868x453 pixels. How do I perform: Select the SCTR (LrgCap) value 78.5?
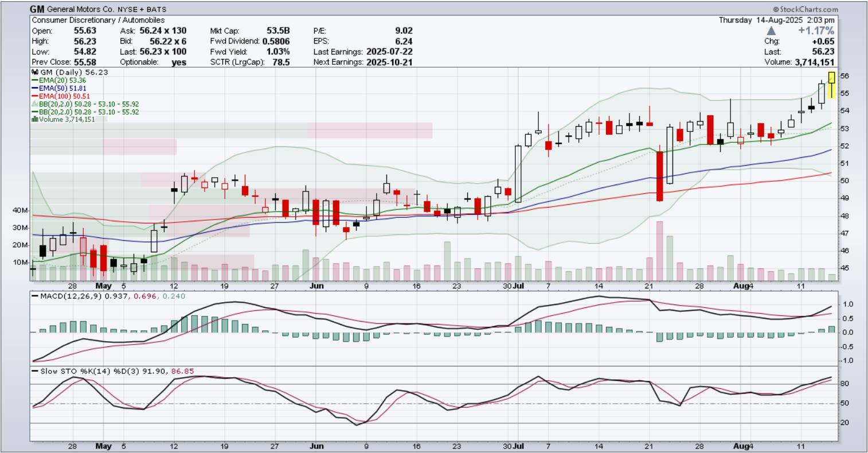281,62
